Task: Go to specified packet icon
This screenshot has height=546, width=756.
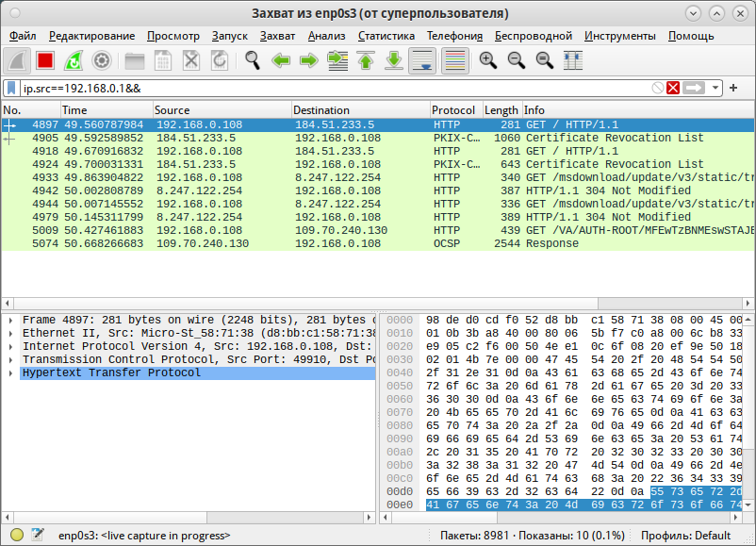Action: [337, 60]
